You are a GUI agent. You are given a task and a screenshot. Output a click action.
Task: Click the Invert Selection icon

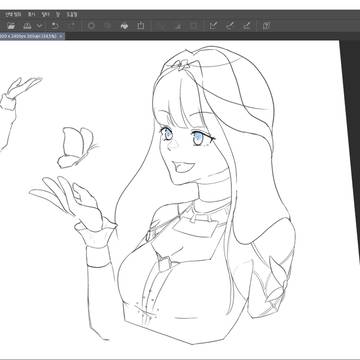point(178,26)
